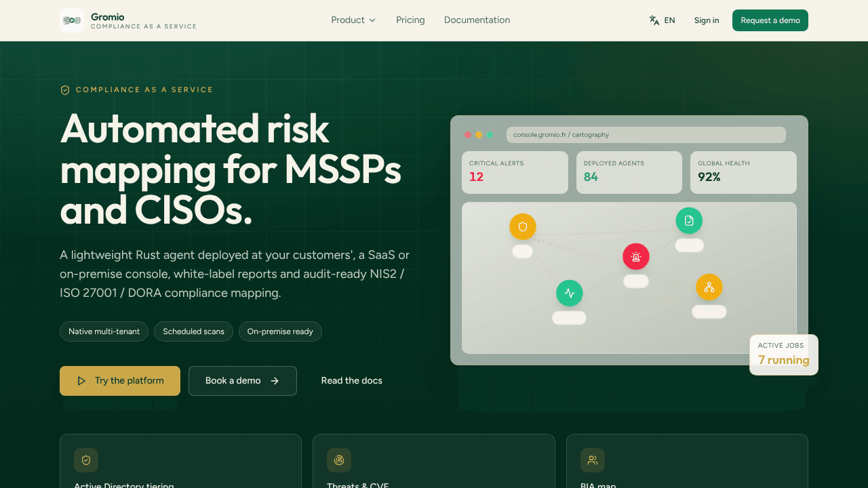Viewport: 868px width, 488px height.
Task: Click the green activity pulse node
Action: click(570, 293)
